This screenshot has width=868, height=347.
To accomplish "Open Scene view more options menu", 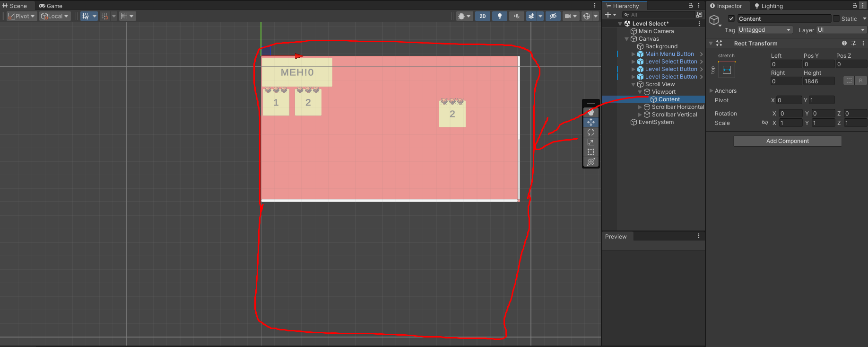I will click(595, 6).
